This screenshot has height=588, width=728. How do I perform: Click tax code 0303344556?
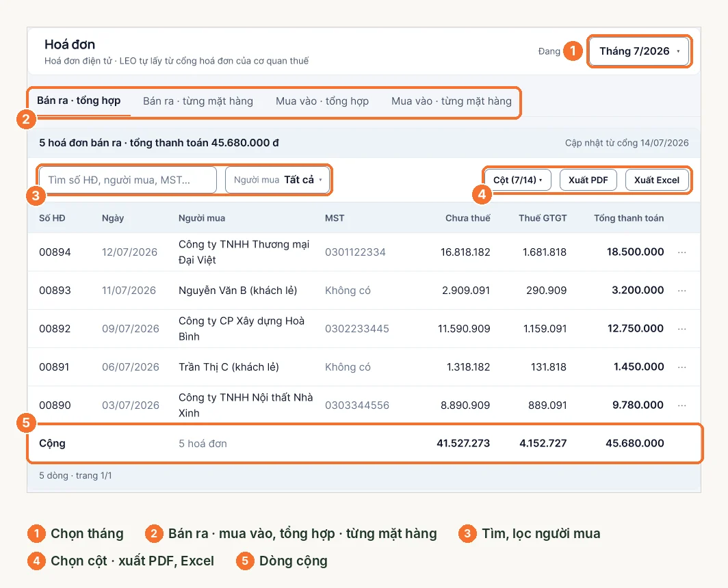(x=357, y=405)
